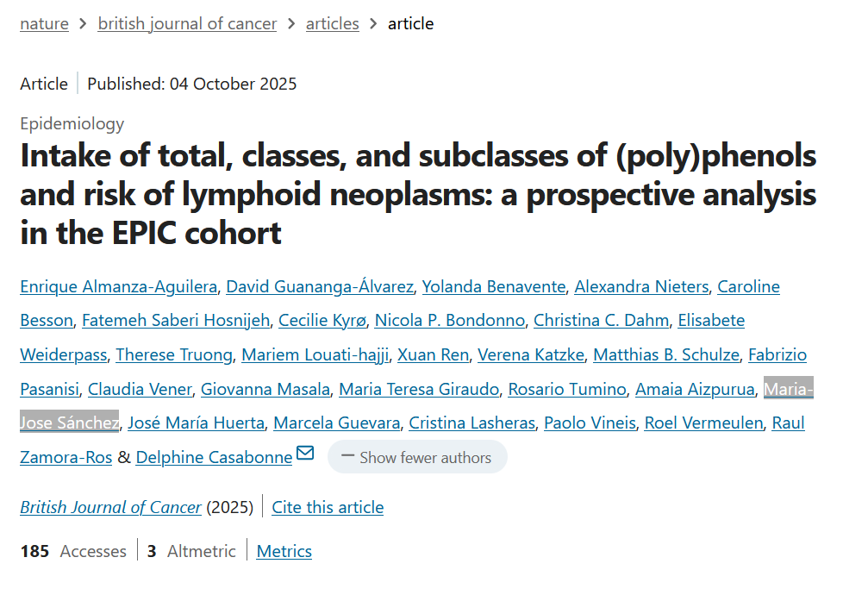Open Cite this article link
The width and height of the screenshot is (868, 595).
(328, 507)
